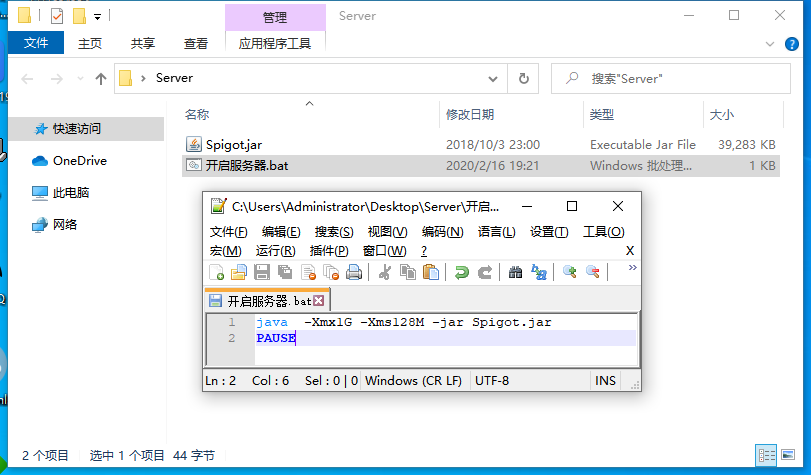The image size is (811, 475).
Task: Switch to the 共享 ribbon tab
Action: [x=142, y=43]
